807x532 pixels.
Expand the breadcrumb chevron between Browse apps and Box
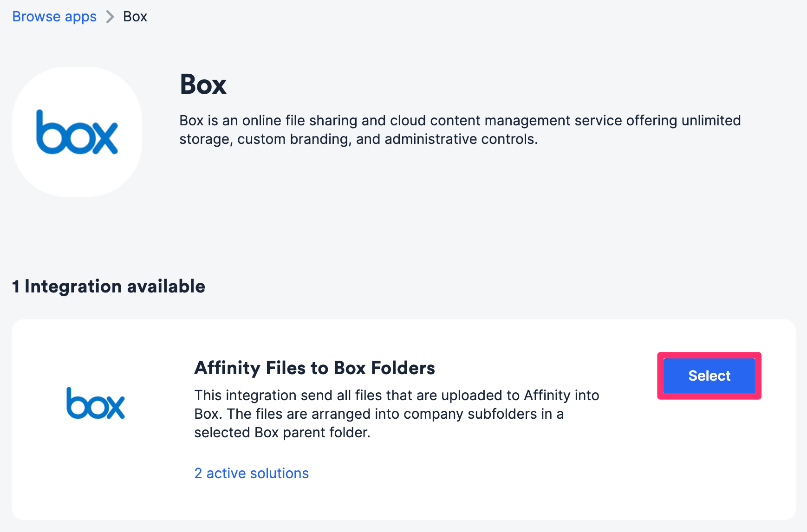click(110, 16)
